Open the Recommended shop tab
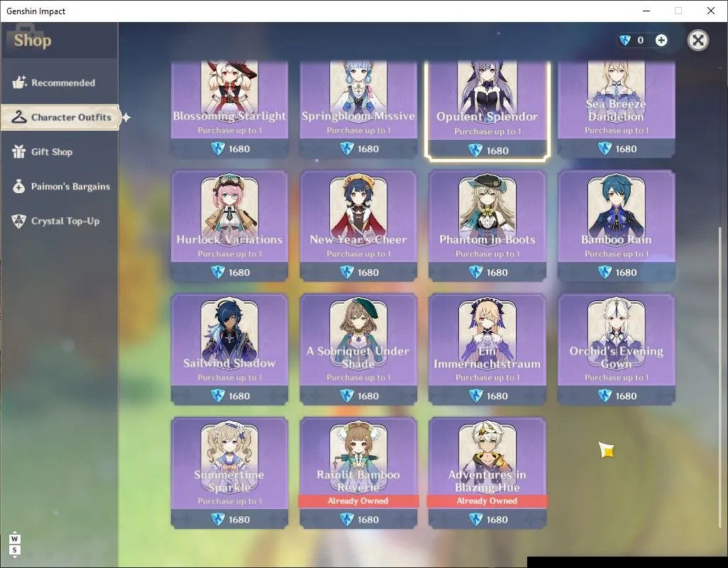 tap(60, 82)
